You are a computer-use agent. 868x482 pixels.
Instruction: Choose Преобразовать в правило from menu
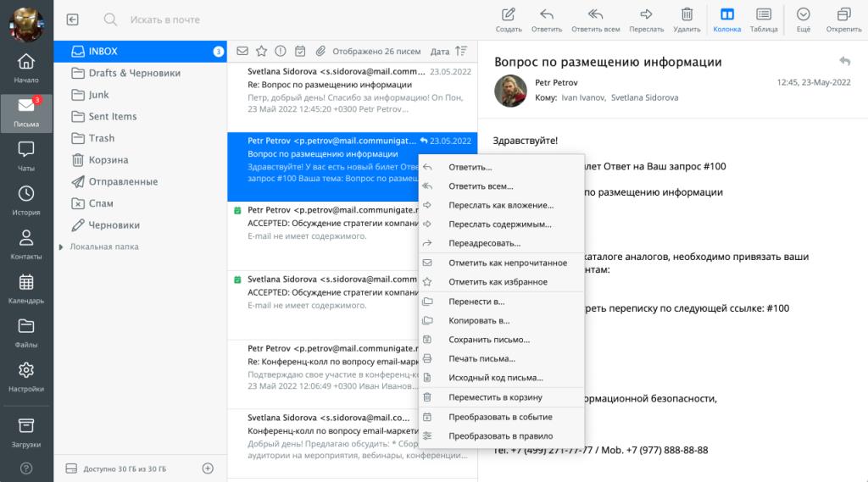pos(502,436)
